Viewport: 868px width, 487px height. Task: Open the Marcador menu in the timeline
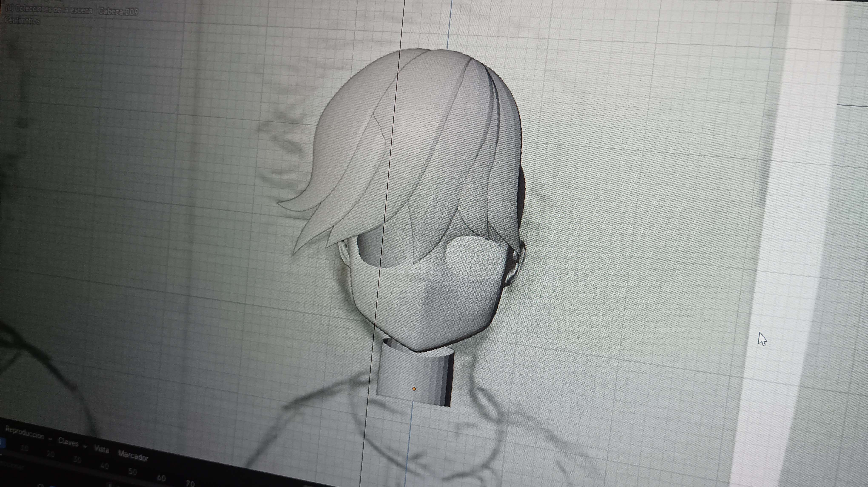point(133,455)
